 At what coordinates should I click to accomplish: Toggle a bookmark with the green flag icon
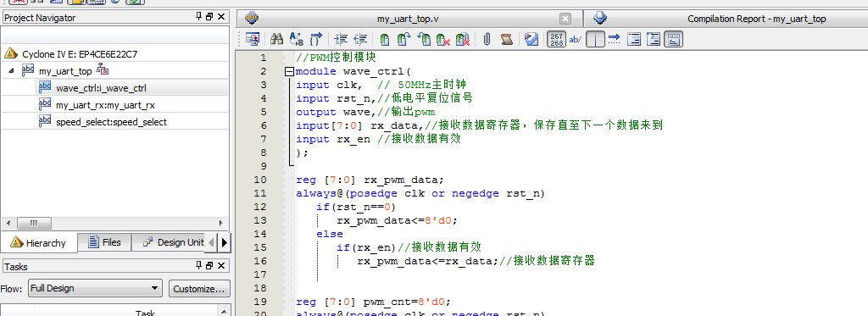(385, 39)
